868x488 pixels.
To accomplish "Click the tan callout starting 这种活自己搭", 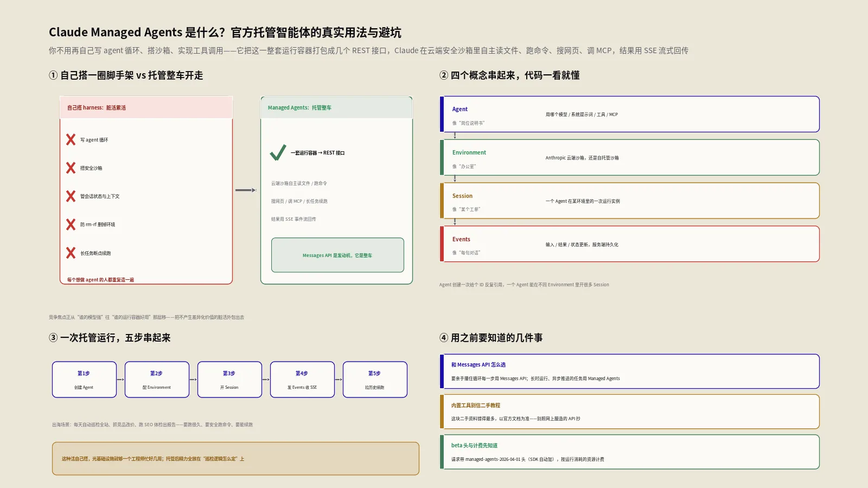I will click(x=235, y=459).
